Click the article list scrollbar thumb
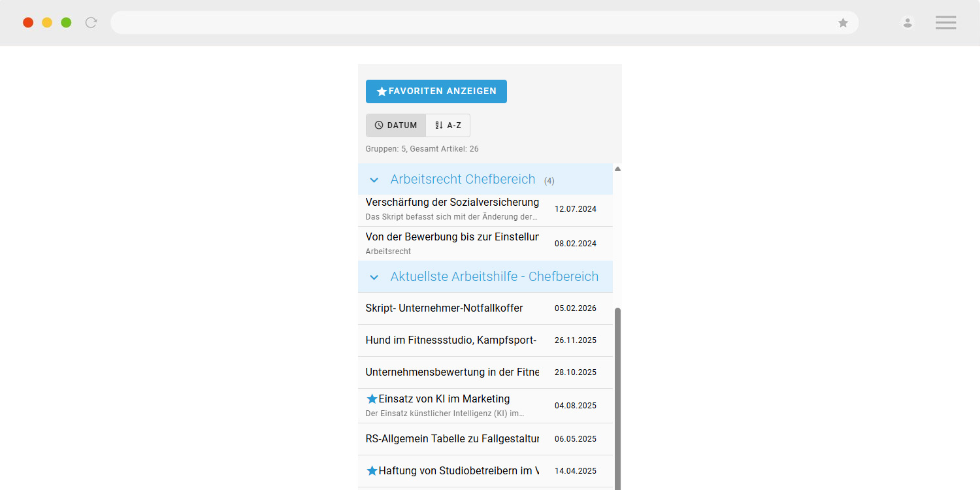Image resolution: width=980 pixels, height=490 pixels. coord(617,399)
